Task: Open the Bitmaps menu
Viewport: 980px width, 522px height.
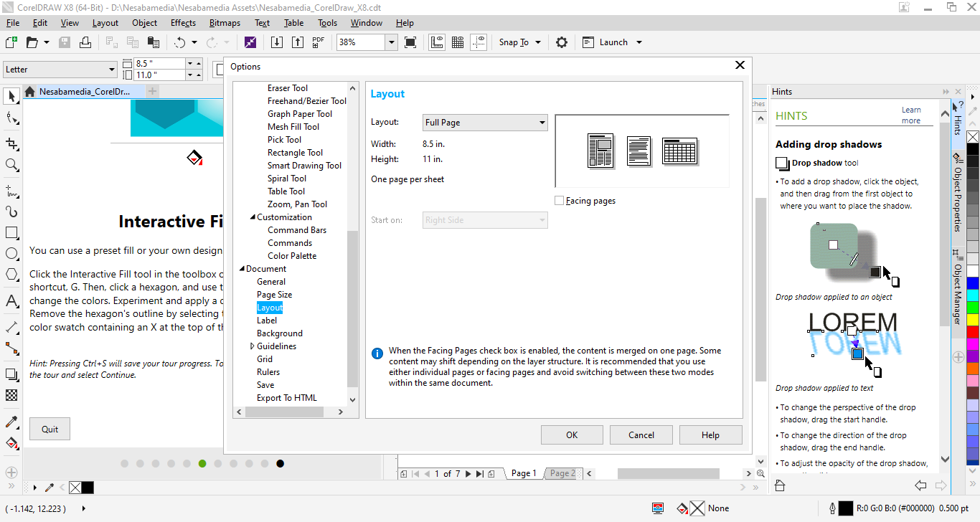Action: tap(225, 23)
